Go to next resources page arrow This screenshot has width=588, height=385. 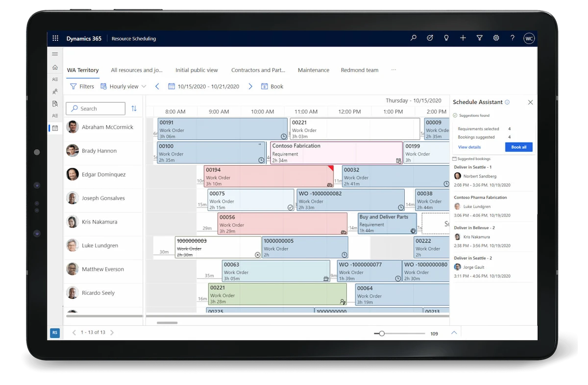pyautogui.click(x=112, y=333)
